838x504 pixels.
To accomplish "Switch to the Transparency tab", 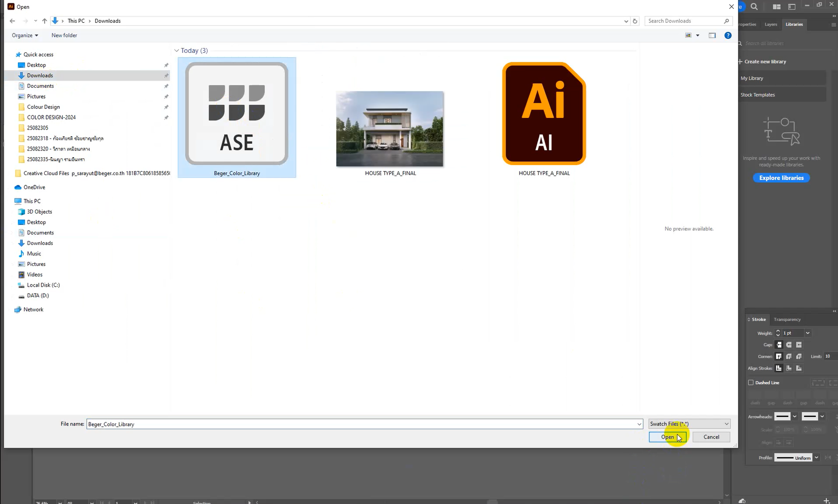I will (x=787, y=320).
